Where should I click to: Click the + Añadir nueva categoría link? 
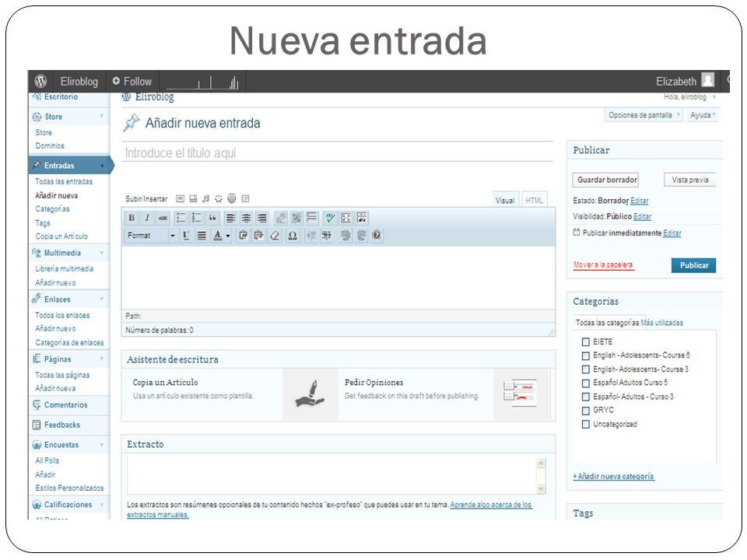(x=614, y=476)
